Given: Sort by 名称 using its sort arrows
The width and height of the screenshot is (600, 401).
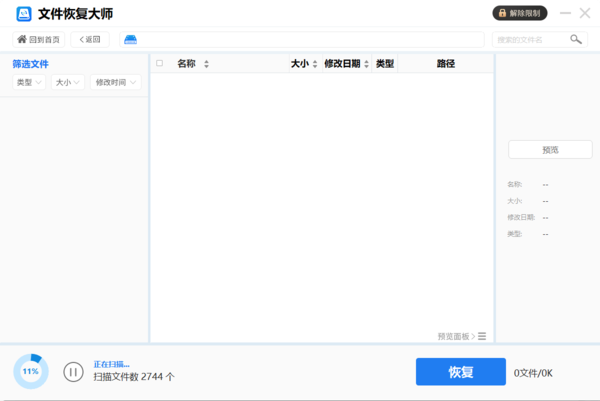Looking at the screenshot, I should [206, 64].
